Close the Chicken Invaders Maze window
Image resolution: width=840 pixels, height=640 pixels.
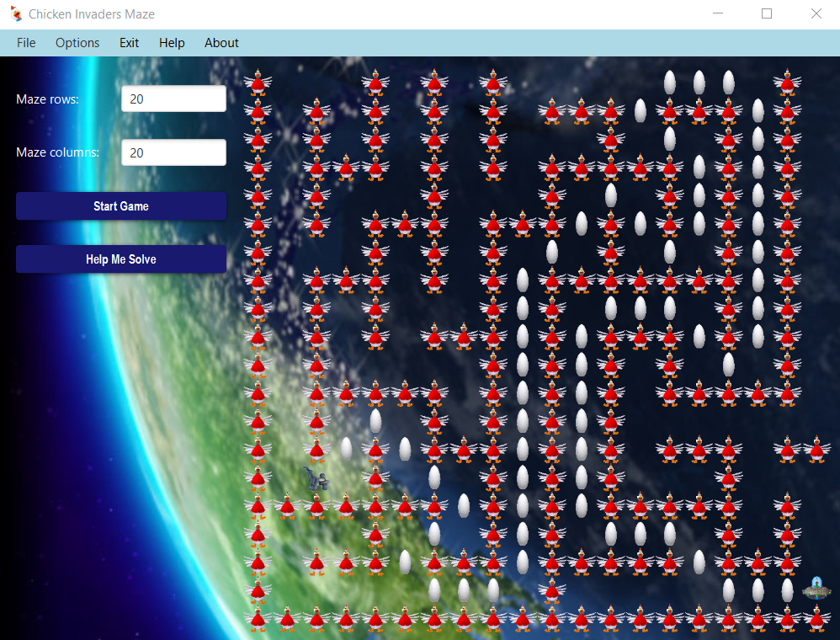pos(816,13)
